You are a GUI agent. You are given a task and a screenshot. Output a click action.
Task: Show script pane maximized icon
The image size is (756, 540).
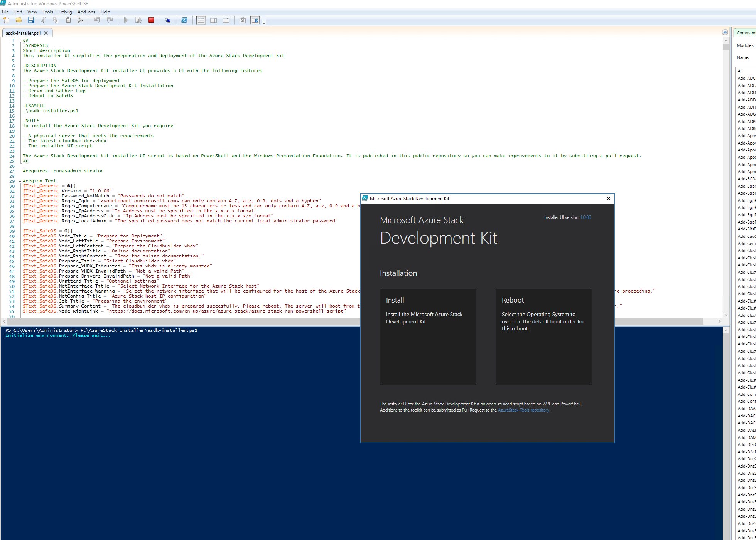(x=226, y=20)
